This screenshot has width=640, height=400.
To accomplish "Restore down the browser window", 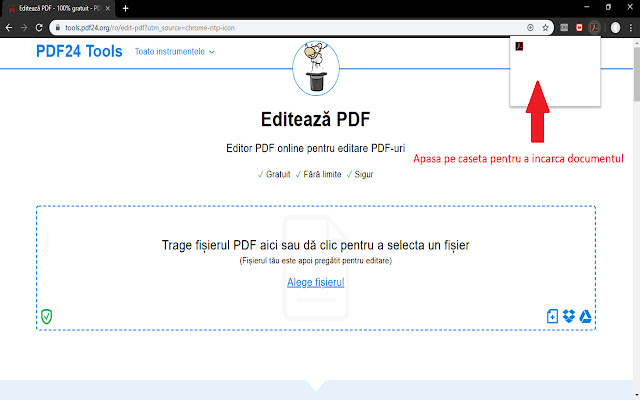I will (x=608, y=7).
